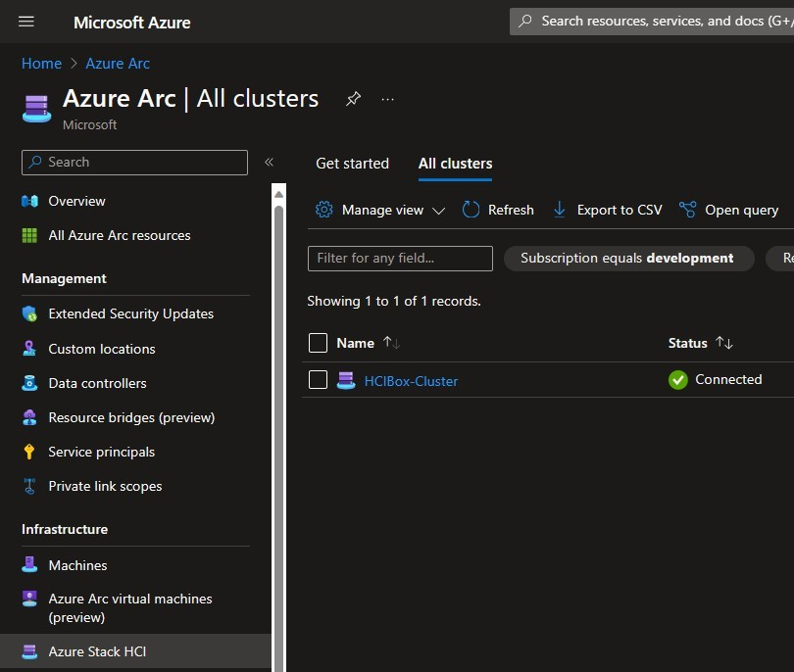Click the green Connected status icon
Viewport: 794px width, 672px height.
(x=678, y=380)
